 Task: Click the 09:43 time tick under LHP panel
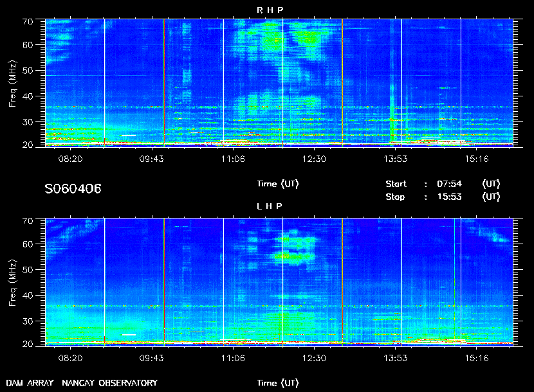click(x=152, y=359)
